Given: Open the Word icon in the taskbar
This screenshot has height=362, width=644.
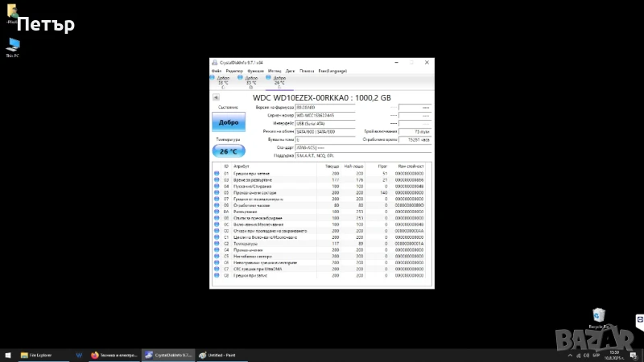Looking at the screenshot, I should pyautogui.click(x=79, y=354).
